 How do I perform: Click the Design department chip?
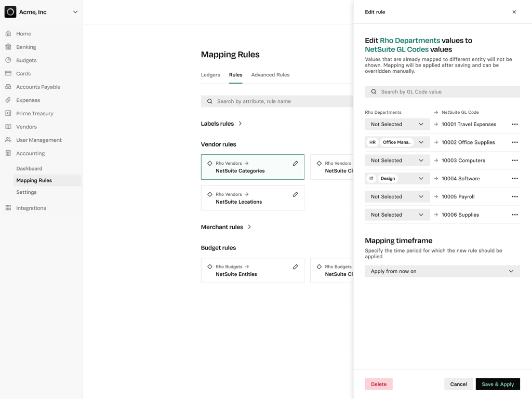pyautogui.click(x=388, y=179)
